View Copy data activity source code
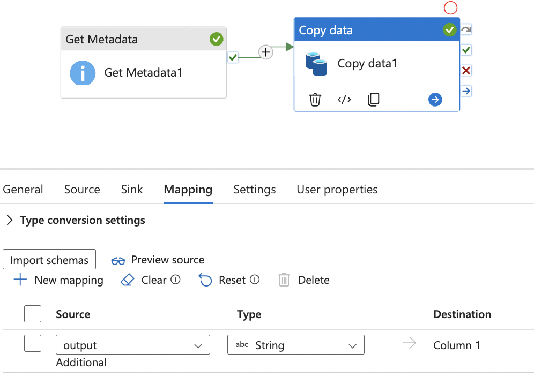 (x=344, y=100)
